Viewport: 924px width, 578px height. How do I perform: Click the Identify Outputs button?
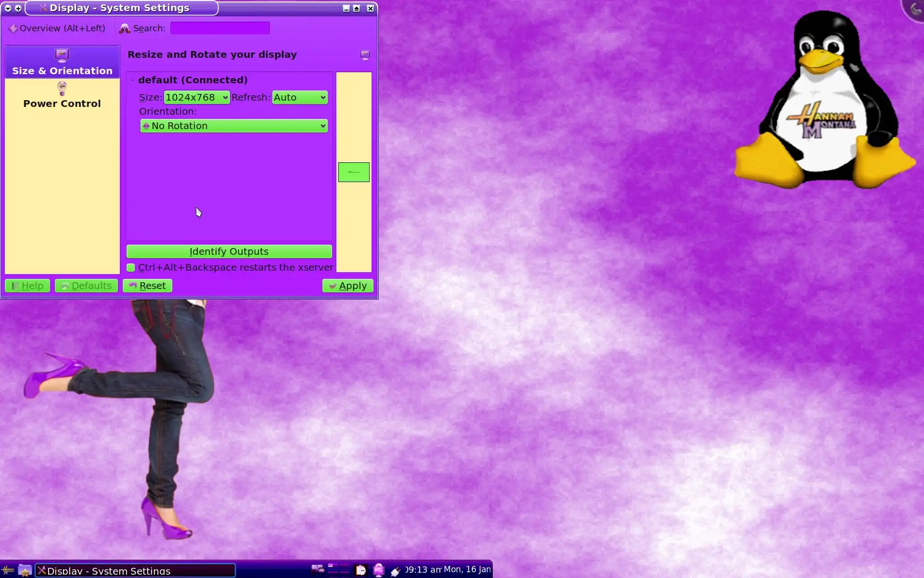229,251
